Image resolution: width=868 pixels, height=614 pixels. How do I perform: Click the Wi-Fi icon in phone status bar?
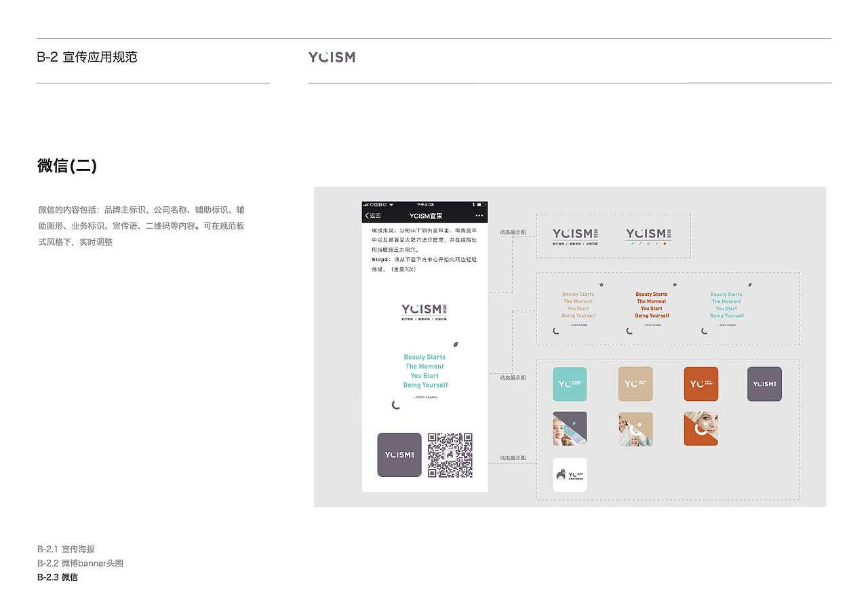[x=391, y=204]
